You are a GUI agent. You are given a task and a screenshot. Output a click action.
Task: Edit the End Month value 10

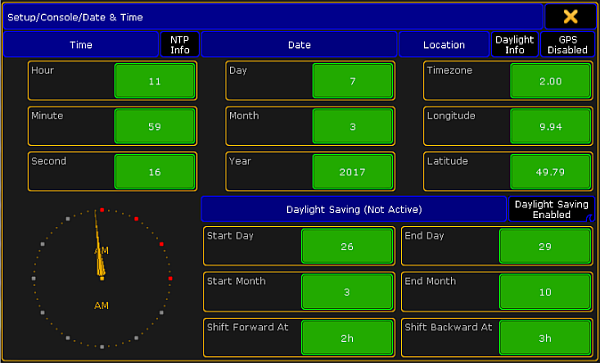coord(545,292)
